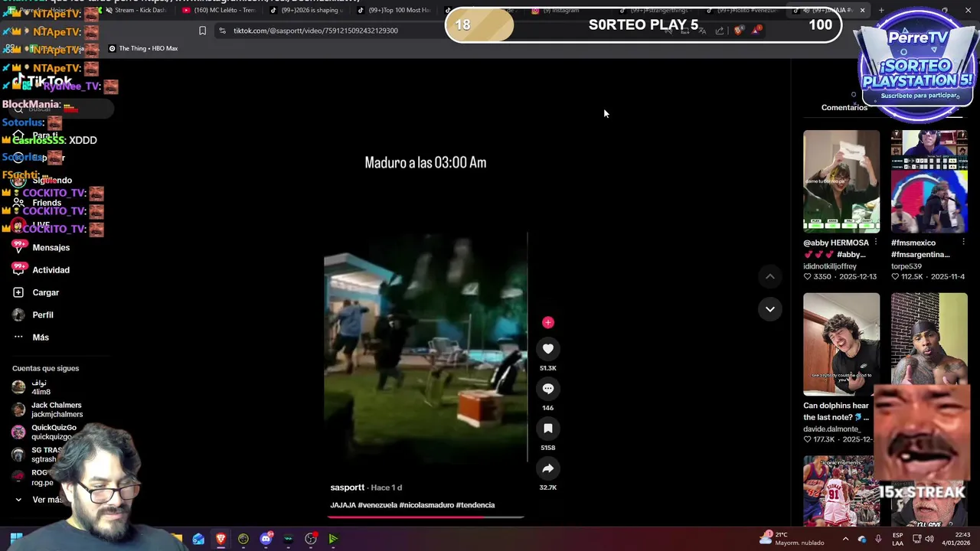The image size is (980, 551).
Task: Follow sasportt with the red plus badge
Action: tap(547, 322)
